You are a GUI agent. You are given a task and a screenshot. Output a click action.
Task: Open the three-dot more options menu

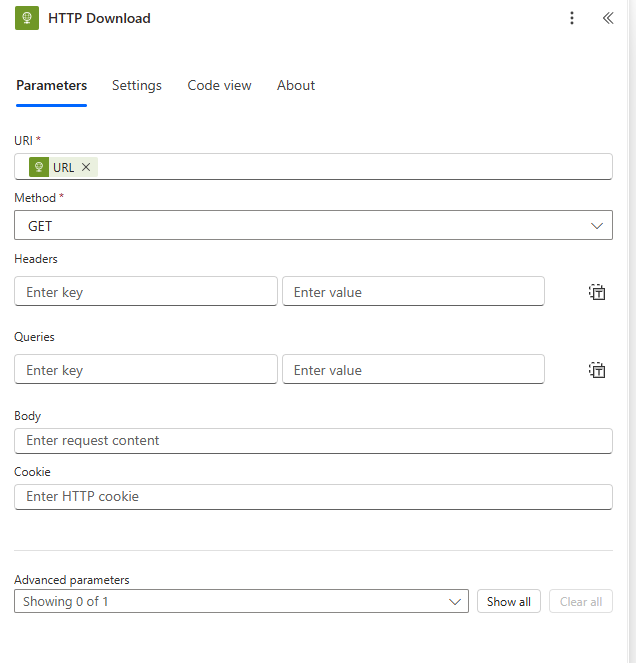point(572,18)
